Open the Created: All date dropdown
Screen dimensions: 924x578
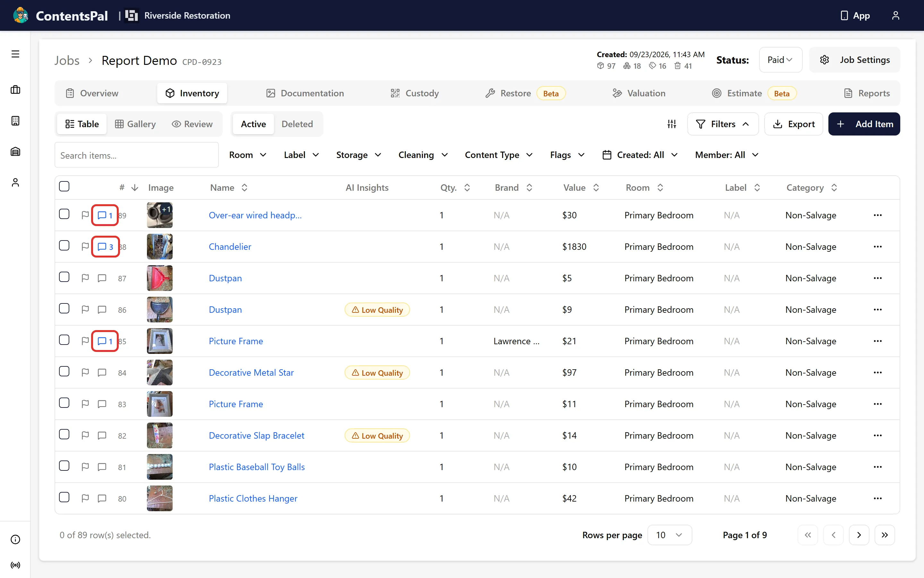[x=640, y=155]
